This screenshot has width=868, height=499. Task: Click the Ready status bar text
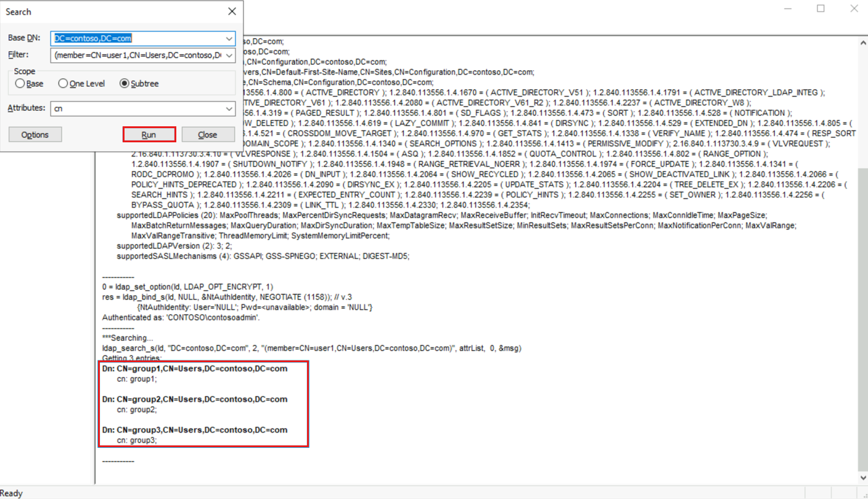pos(12,493)
